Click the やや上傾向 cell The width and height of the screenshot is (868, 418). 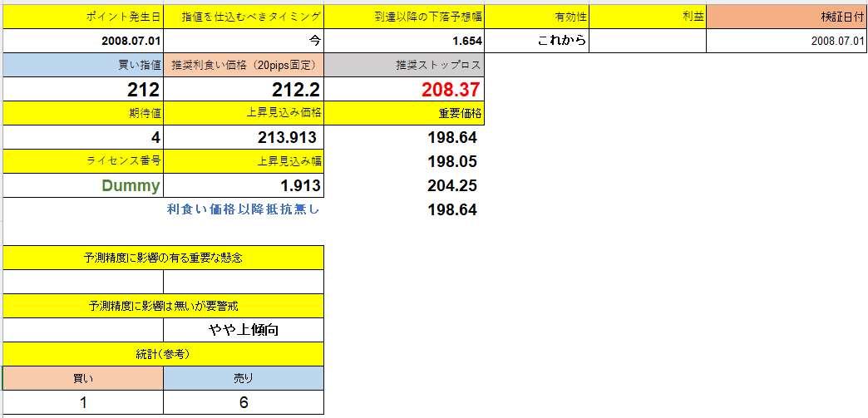coord(244,330)
